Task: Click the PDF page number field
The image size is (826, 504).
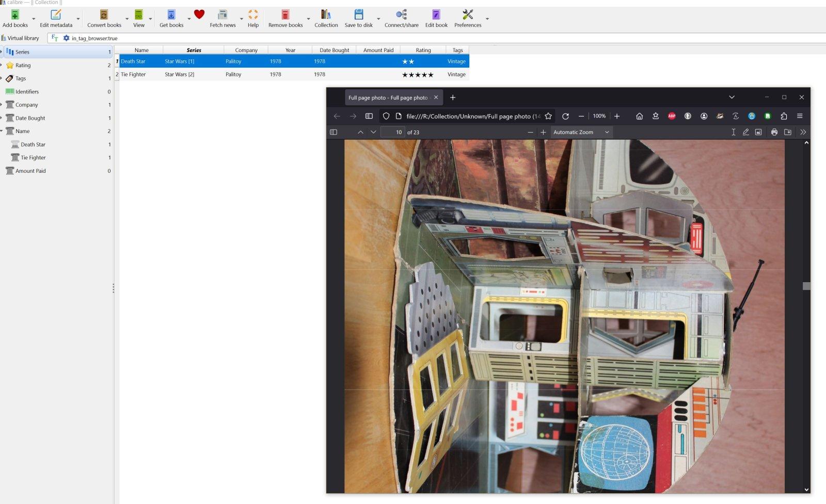Action: pyautogui.click(x=393, y=132)
